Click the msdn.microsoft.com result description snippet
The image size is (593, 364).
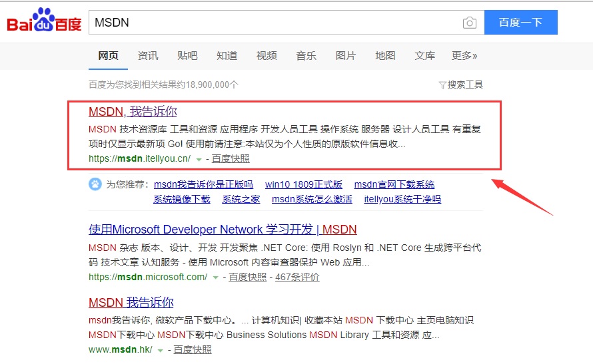pos(285,255)
